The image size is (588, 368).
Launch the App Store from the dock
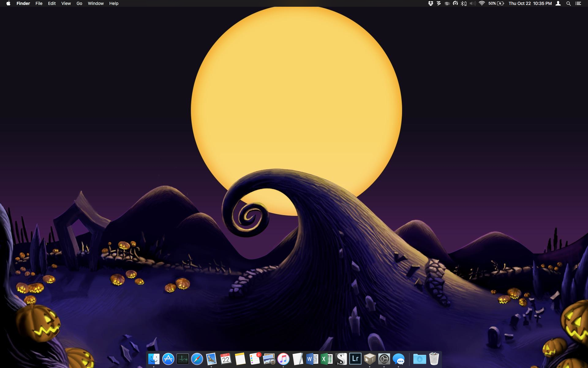click(x=168, y=359)
